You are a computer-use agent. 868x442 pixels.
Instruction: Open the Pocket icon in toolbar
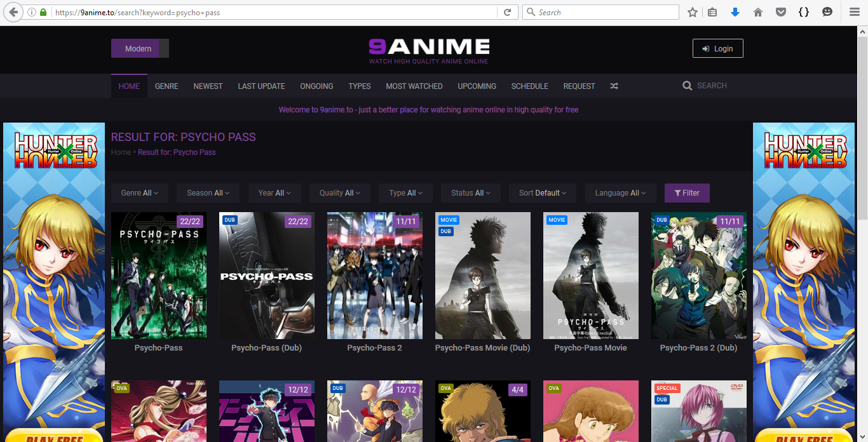pos(781,12)
